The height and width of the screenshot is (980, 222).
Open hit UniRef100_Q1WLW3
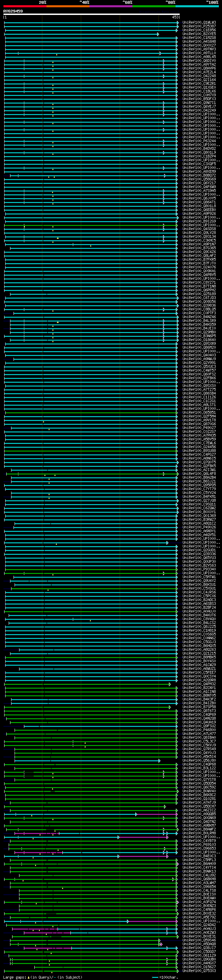pos(199,23)
